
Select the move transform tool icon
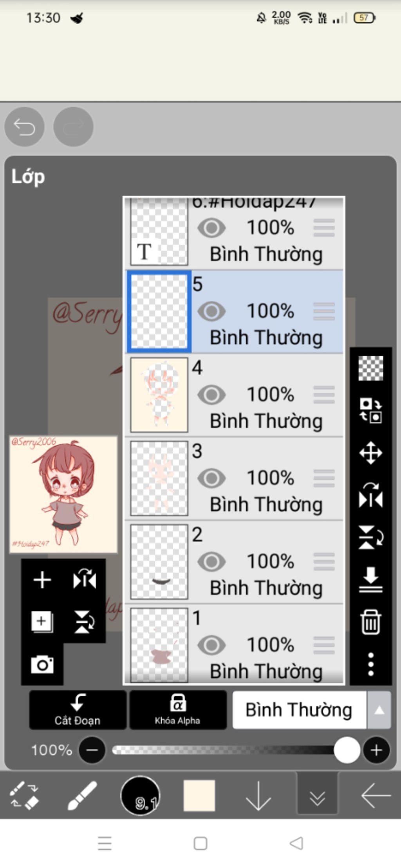pos(370,453)
